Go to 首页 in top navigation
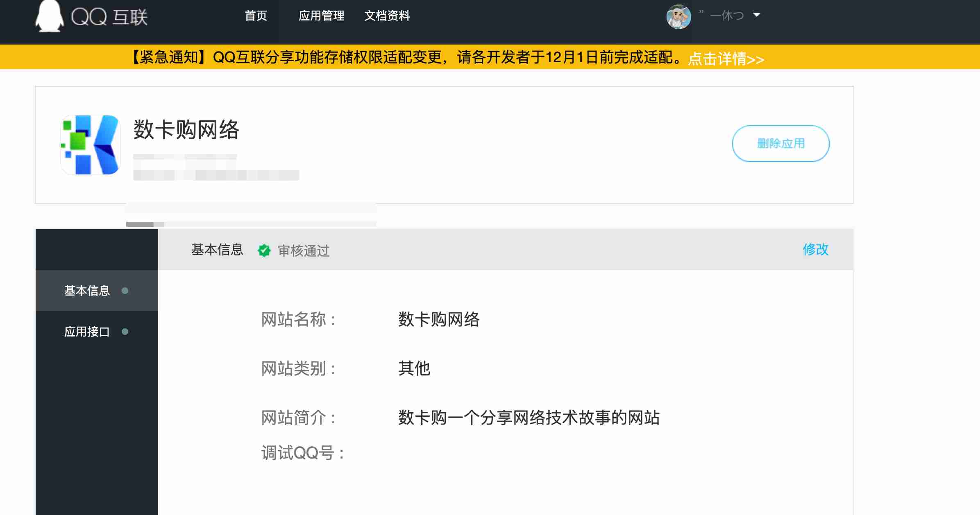 [256, 16]
